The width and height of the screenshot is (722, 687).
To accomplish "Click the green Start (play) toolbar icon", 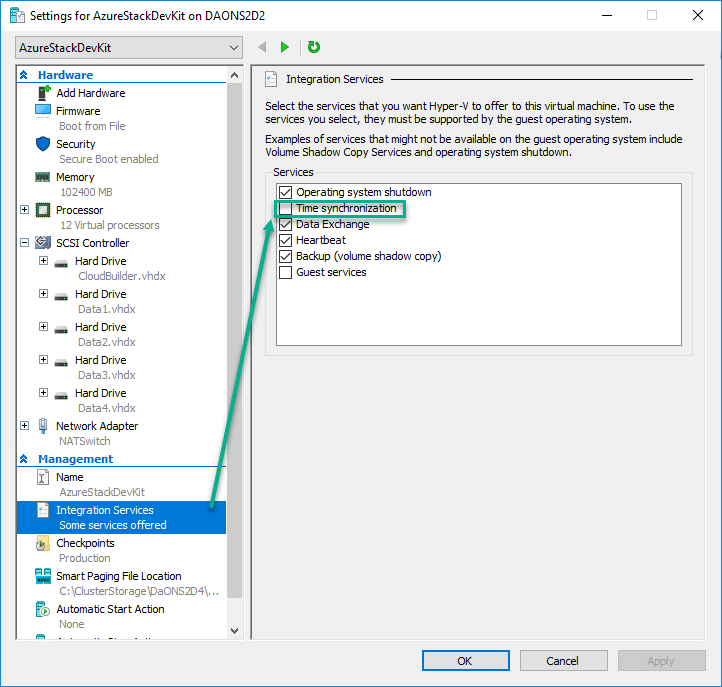I will tap(285, 47).
